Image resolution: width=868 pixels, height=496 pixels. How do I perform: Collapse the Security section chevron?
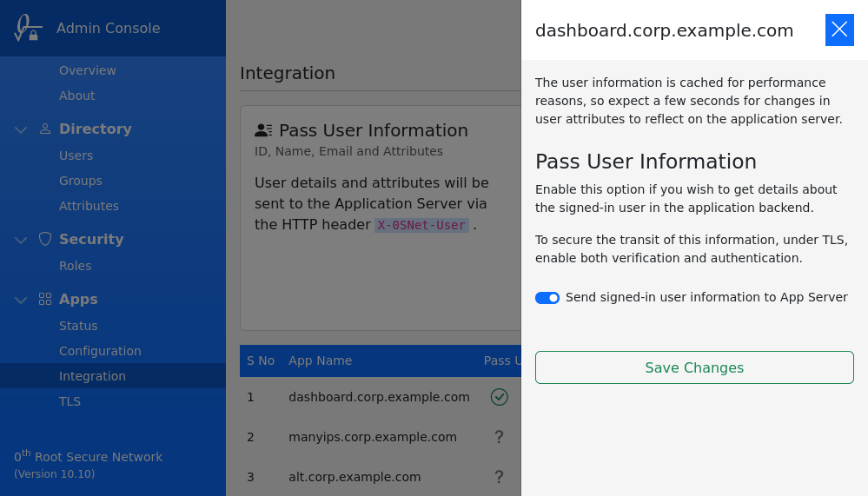pyautogui.click(x=21, y=241)
